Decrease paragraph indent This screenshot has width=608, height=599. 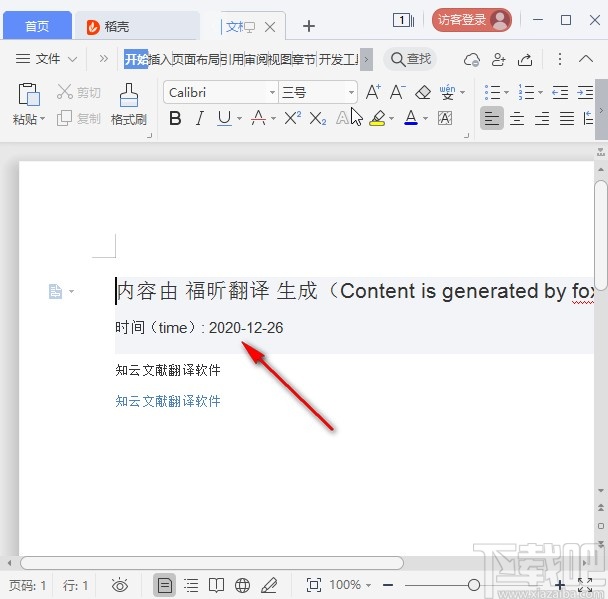click(x=560, y=92)
